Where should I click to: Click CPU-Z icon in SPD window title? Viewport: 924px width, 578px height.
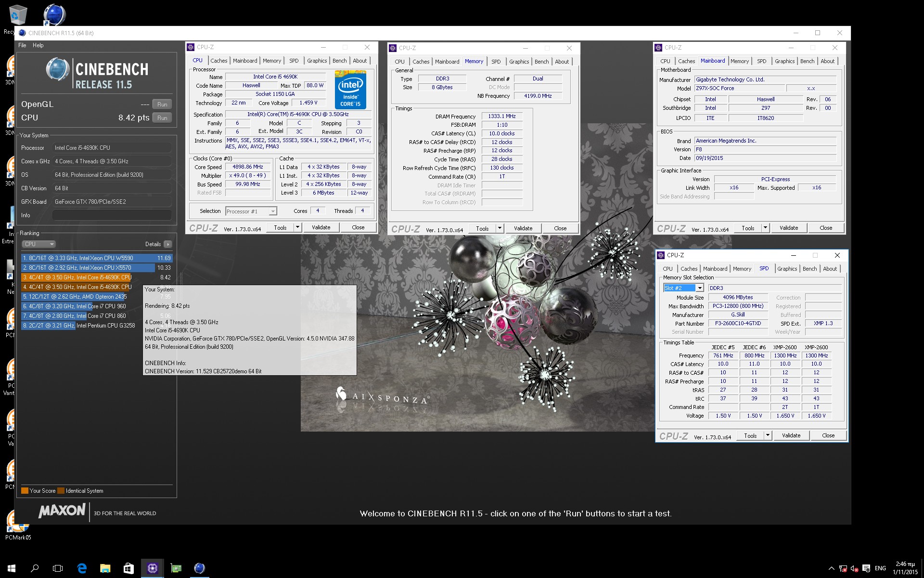point(661,255)
